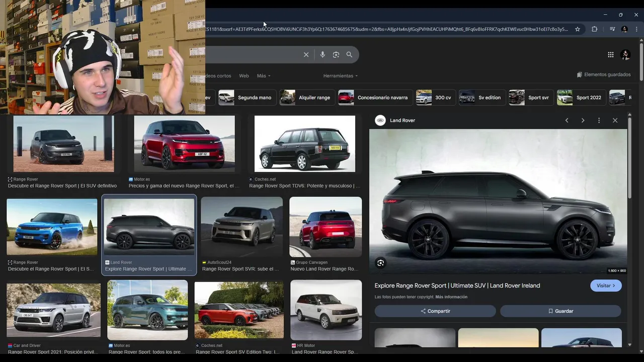
Task: Open more options in preview panel
Action: point(599,121)
